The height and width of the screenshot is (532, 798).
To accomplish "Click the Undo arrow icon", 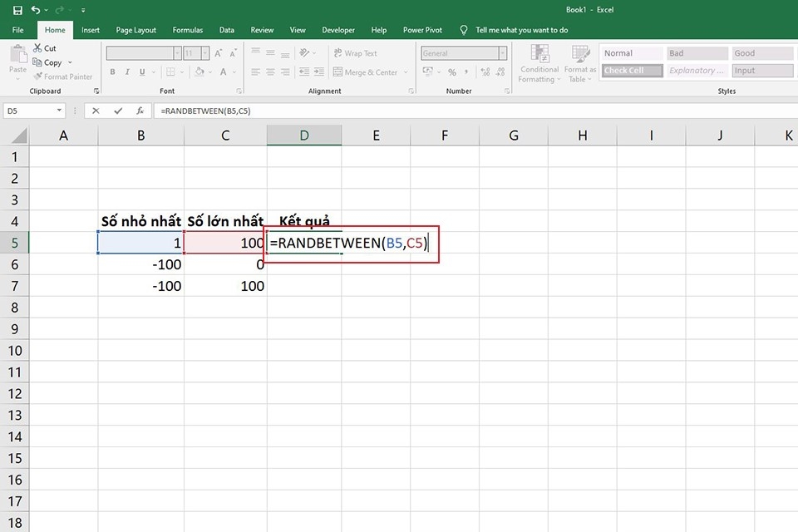I will pyautogui.click(x=35, y=10).
